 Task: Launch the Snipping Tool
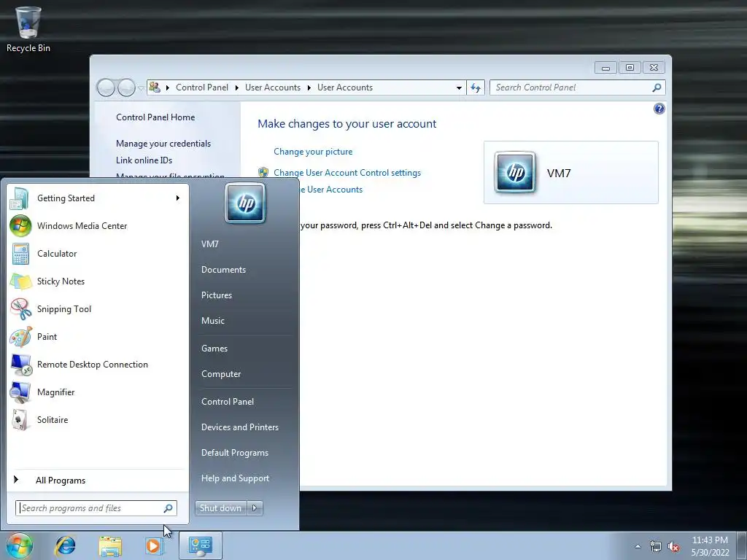click(x=98, y=308)
